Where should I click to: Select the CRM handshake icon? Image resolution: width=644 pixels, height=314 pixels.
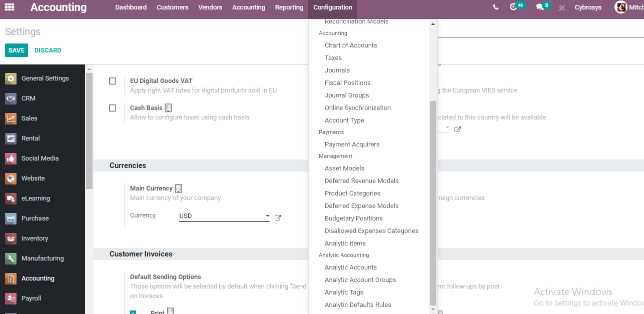pyautogui.click(x=11, y=98)
